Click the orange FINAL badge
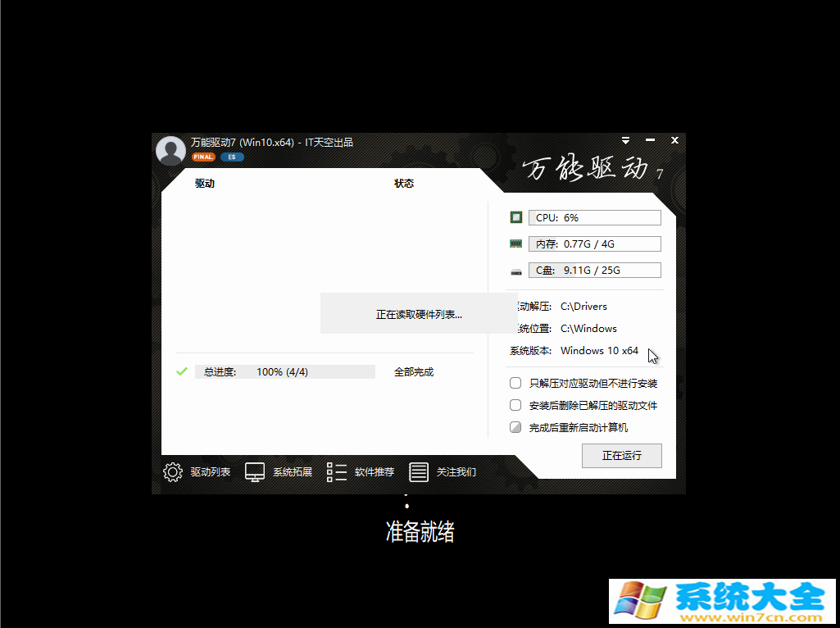The width and height of the screenshot is (840, 628). pyautogui.click(x=203, y=157)
